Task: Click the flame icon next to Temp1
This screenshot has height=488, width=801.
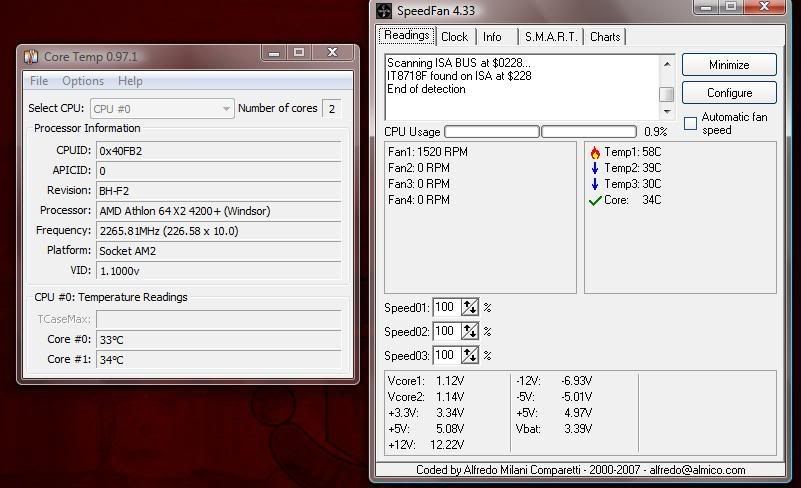Action: [595, 153]
